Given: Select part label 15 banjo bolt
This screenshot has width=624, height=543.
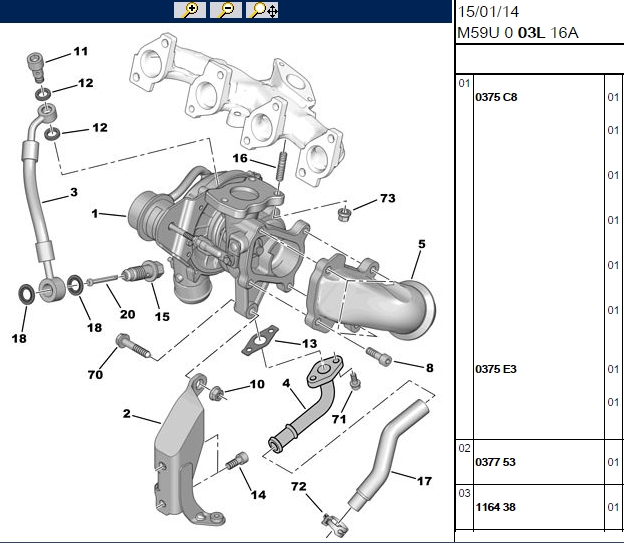Looking at the screenshot, I should 162,316.
